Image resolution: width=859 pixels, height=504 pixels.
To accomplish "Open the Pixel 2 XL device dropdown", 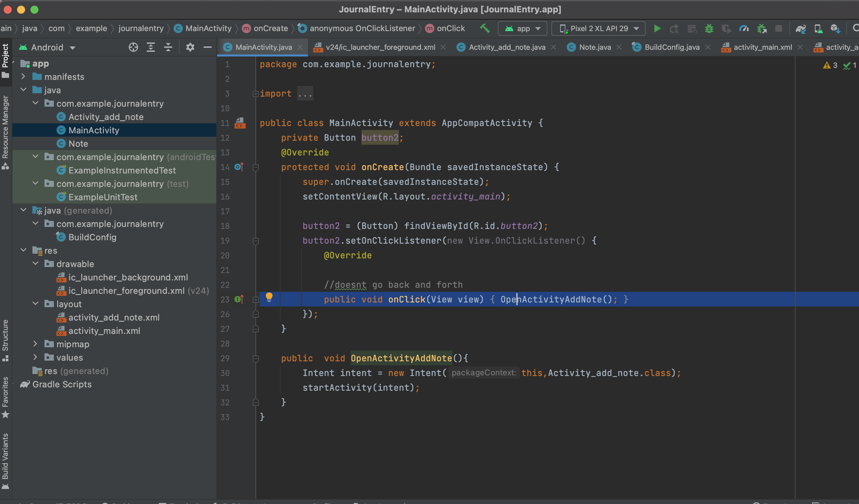I will [x=598, y=28].
